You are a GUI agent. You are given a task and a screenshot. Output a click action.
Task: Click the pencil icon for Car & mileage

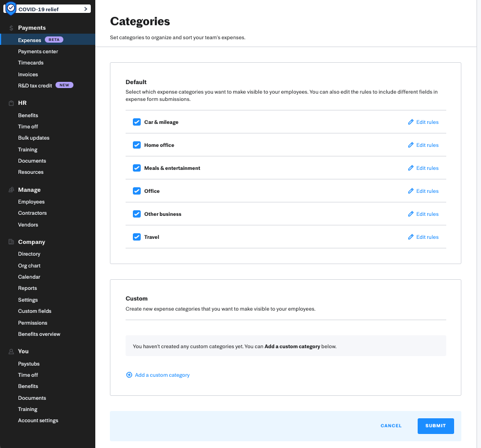[x=411, y=122]
